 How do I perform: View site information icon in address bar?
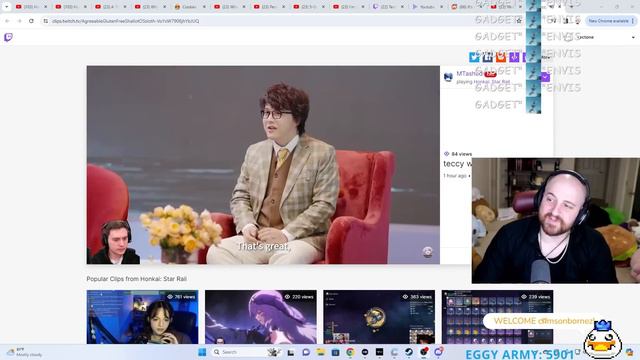tap(46, 21)
